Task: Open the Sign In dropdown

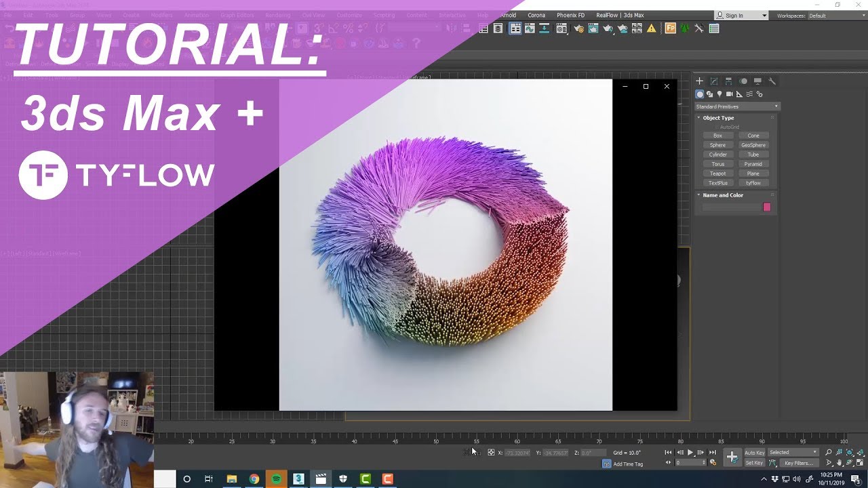Action: tap(742, 16)
